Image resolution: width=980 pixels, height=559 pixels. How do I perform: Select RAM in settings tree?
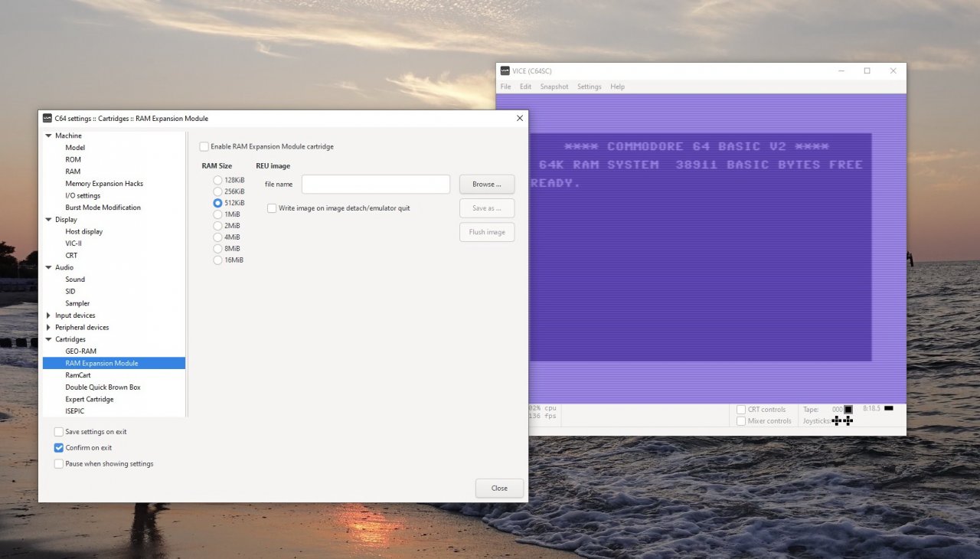[x=73, y=172]
